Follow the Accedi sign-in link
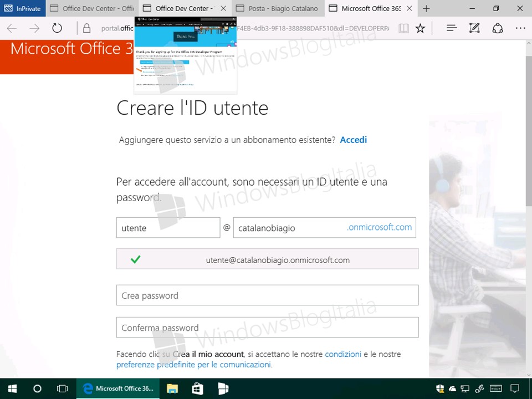Image resolution: width=532 pixels, height=399 pixels. [353, 140]
